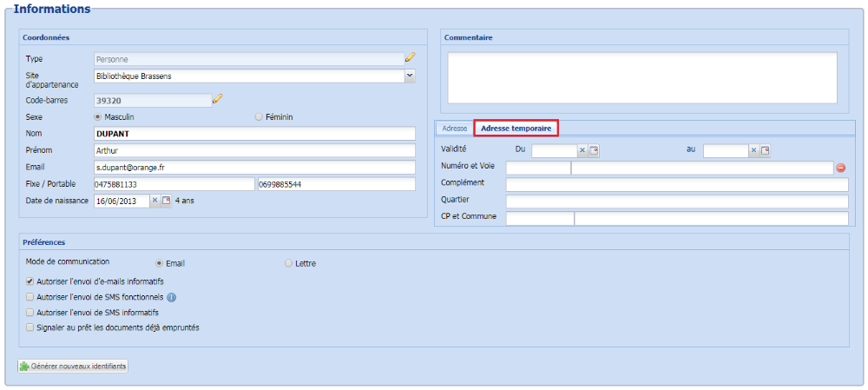Click the pencil icon next to Type field

pyautogui.click(x=411, y=58)
